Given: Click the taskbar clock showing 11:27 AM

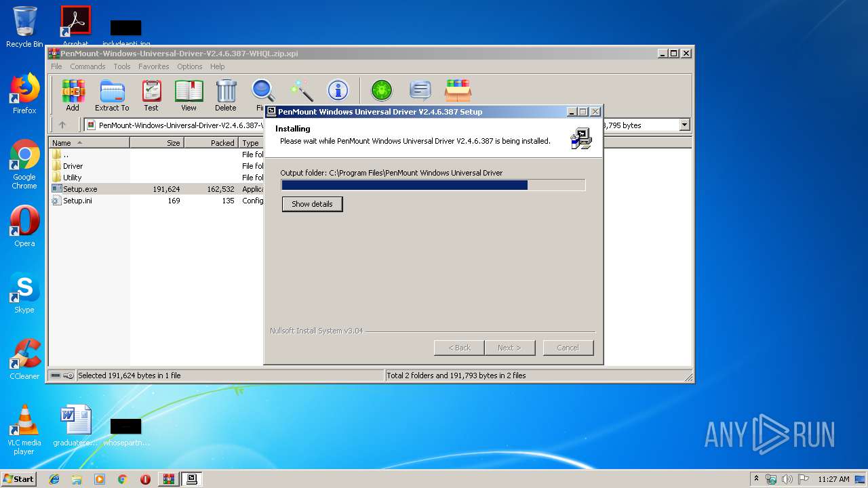Looking at the screenshot, I should point(833,479).
